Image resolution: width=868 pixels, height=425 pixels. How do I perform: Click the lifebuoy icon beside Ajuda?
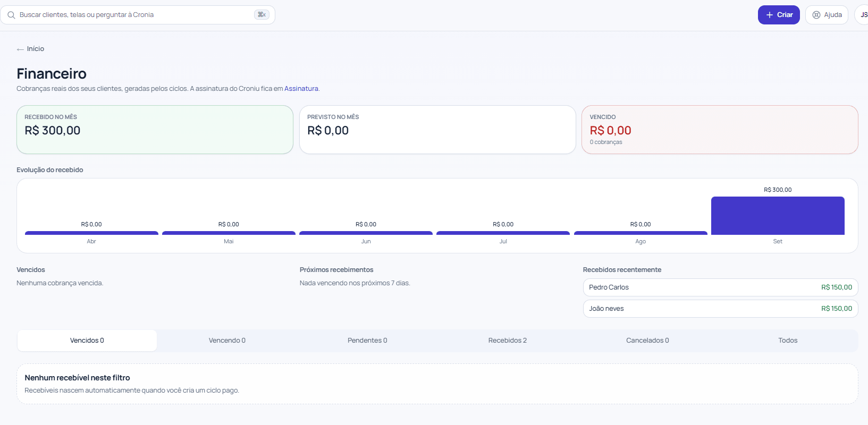coord(816,15)
